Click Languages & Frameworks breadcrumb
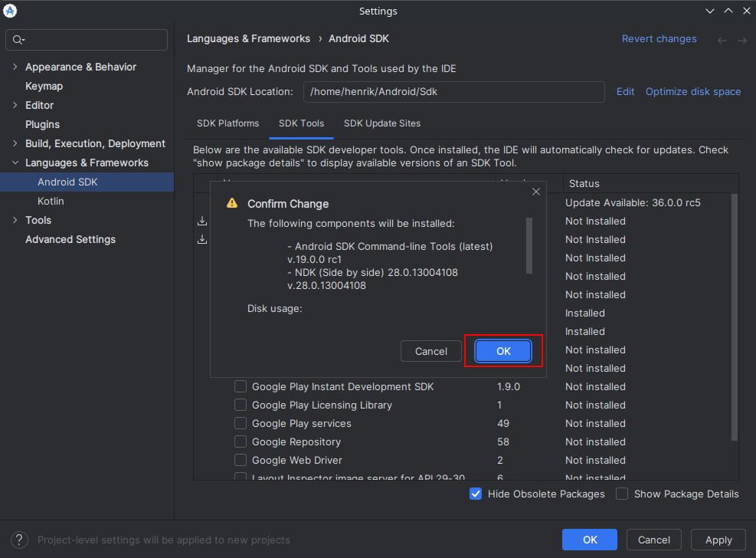The image size is (756, 558). click(x=248, y=38)
